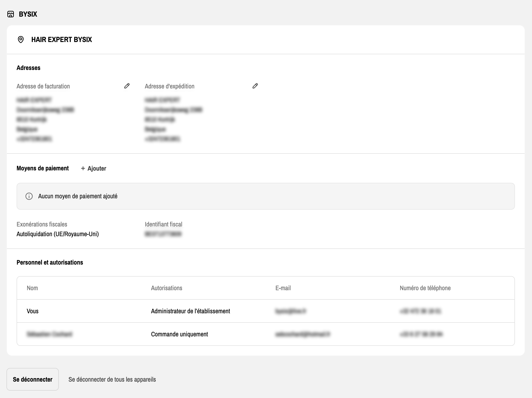Click Ajouter to add payment method
The width and height of the screenshot is (532, 398).
[97, 169]
